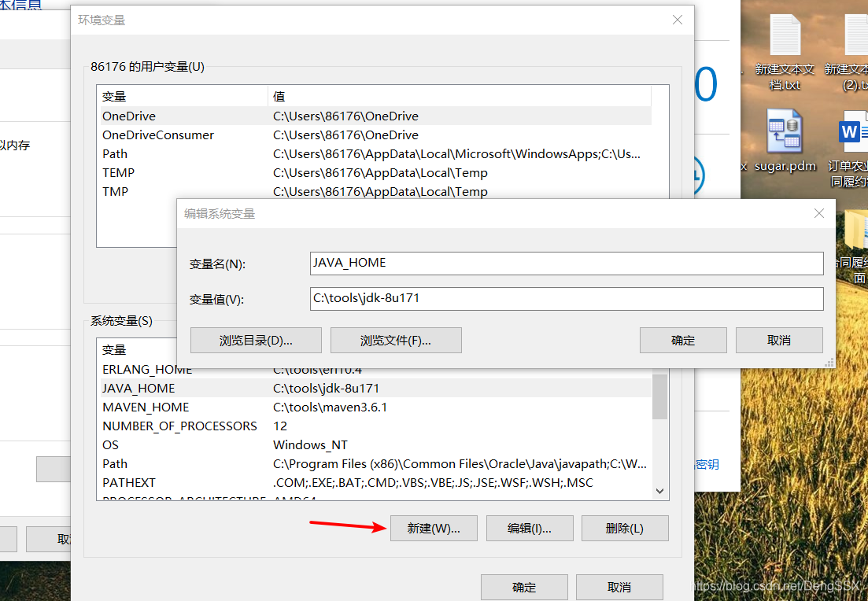Screen dimensions: 868x601
Task: Click the 编辑(I)... button for system variables
Action: pos(530,529)
